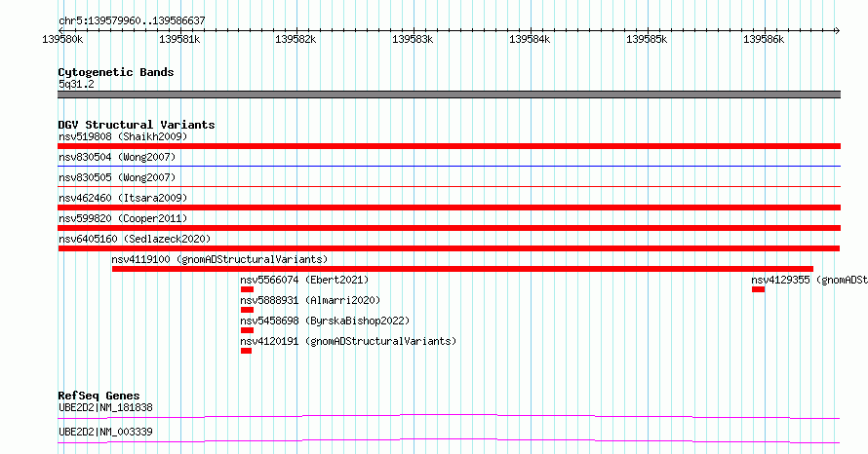This screenshot has height=454, width=868.
Task: Click the nsv830504 (Wong2007) variant label
Action: tap(117, 157)
